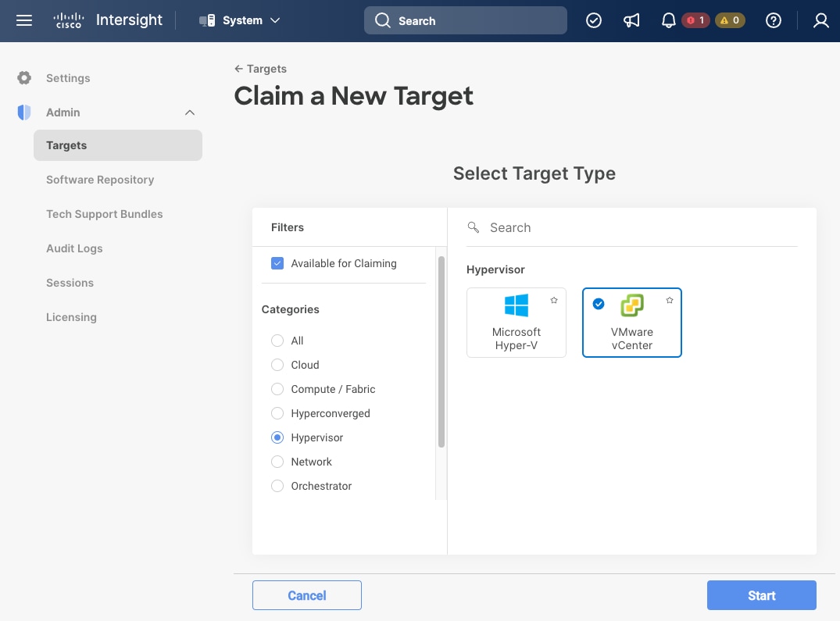This screenshot has width=840, height=621.
Task: Select the Cloud category radio button
Action: [277, 365]
